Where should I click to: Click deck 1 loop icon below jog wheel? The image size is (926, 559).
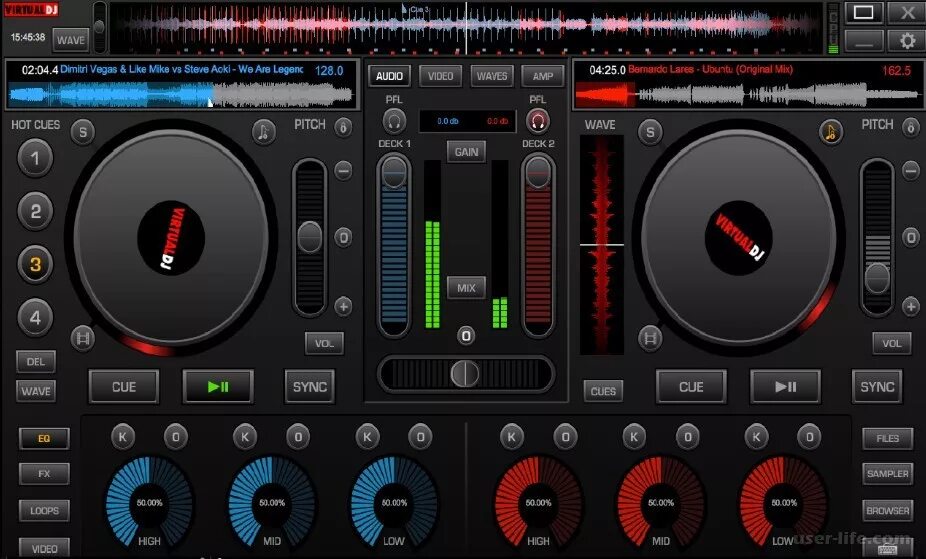(x=83, y=338)
